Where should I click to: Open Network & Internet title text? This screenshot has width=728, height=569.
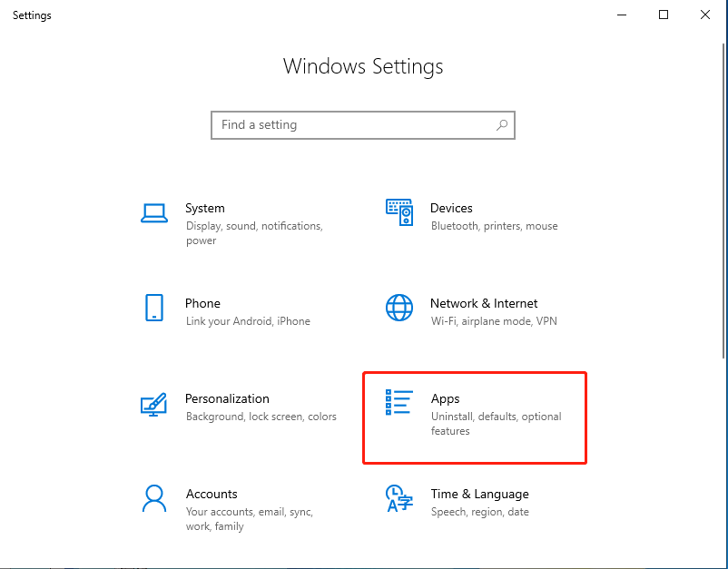[484, 303]
